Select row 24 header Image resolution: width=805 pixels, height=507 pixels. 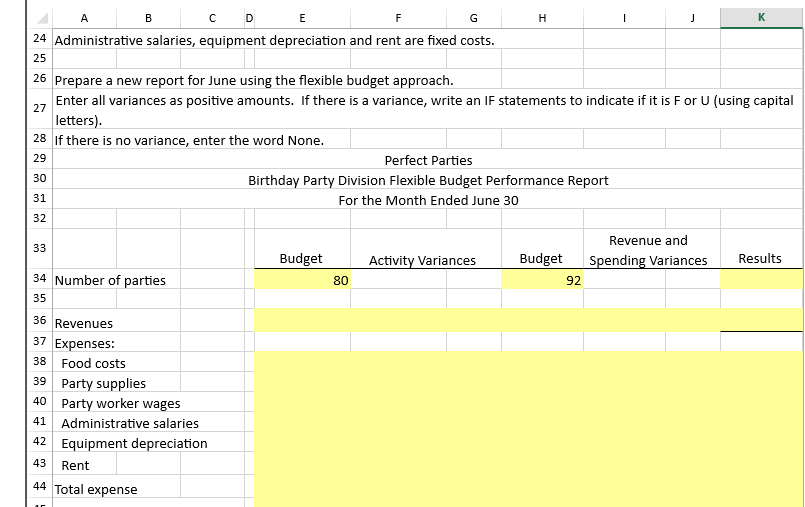[40, 38]
